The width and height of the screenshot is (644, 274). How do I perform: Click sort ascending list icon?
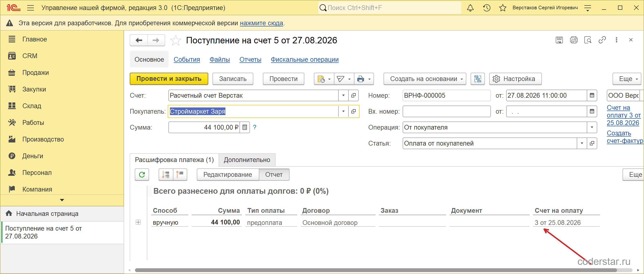[180, 175]
